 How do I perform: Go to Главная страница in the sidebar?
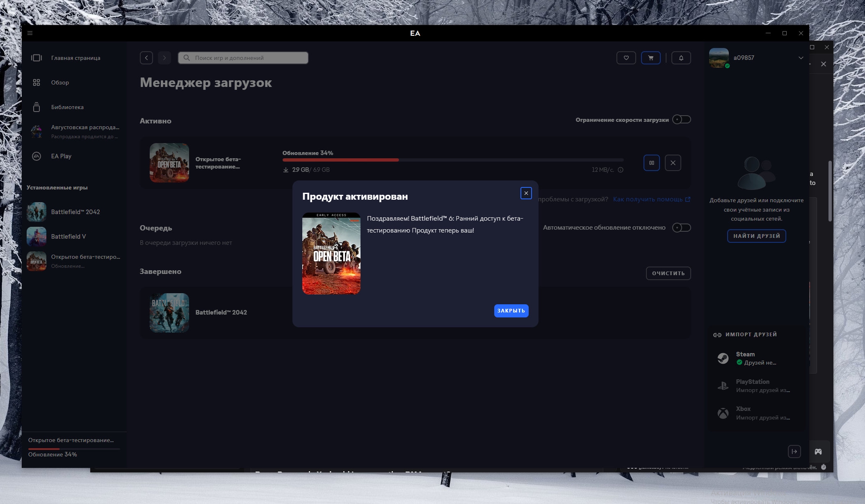pos(75,58)
